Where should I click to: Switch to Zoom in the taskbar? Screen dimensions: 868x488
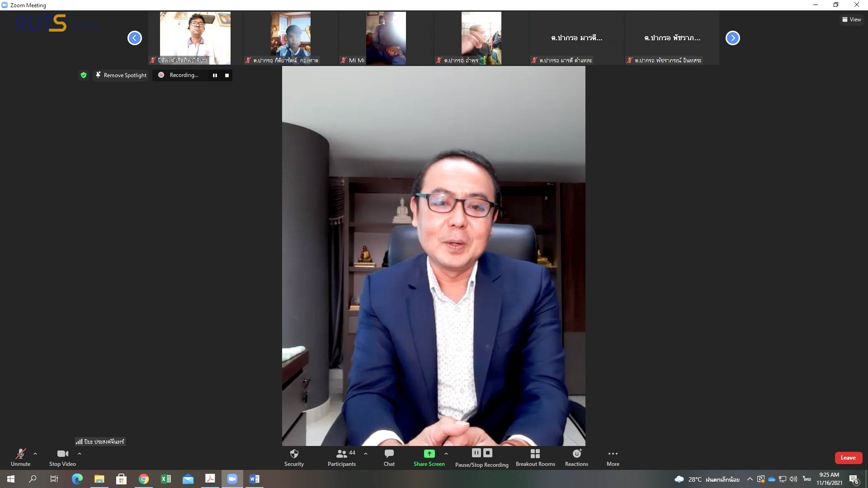tap(232, 479)
